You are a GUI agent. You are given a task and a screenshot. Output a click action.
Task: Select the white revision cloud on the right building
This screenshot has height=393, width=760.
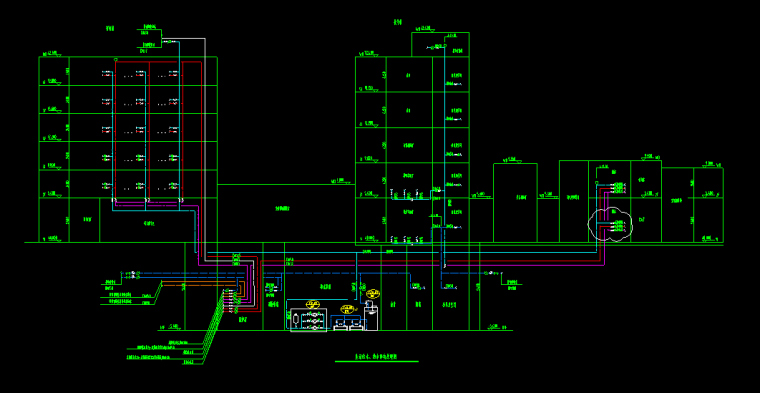(x=610, y=224)
